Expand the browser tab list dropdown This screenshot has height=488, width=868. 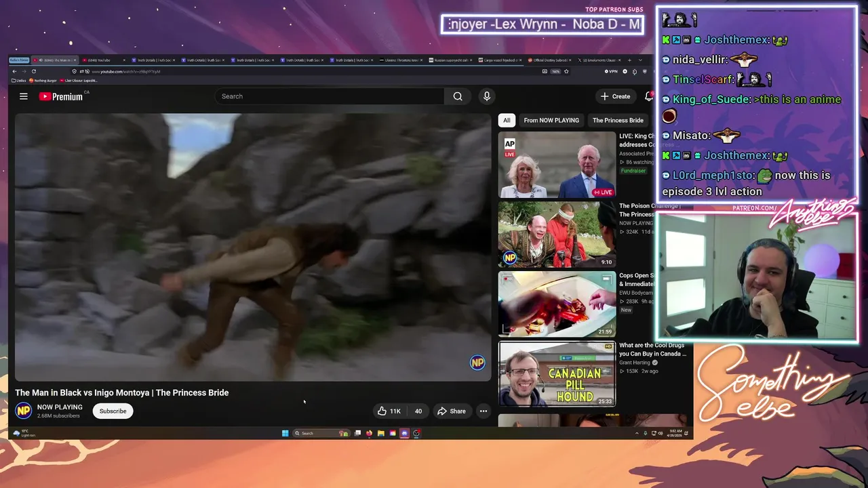(639, 60)
